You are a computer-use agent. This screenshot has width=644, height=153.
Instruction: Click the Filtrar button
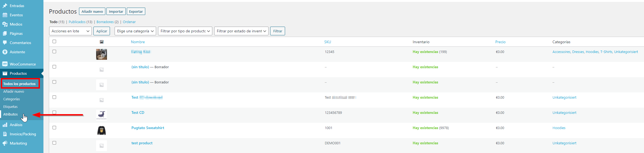[277, 31]
